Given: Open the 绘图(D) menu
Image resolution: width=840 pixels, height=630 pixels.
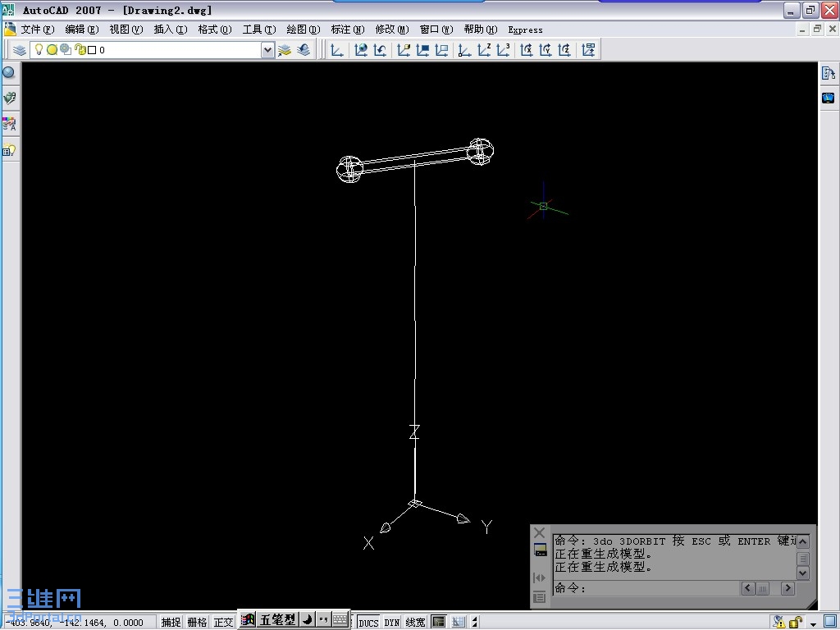Looking at the screenshot, I should tap(304, 30).
